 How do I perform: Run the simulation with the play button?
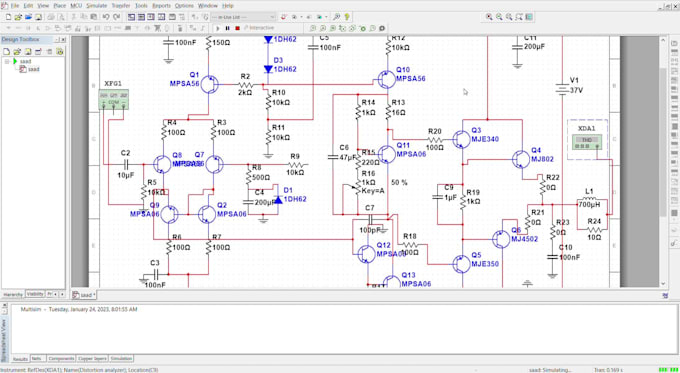pyautogui.click(x=218, y=28)
